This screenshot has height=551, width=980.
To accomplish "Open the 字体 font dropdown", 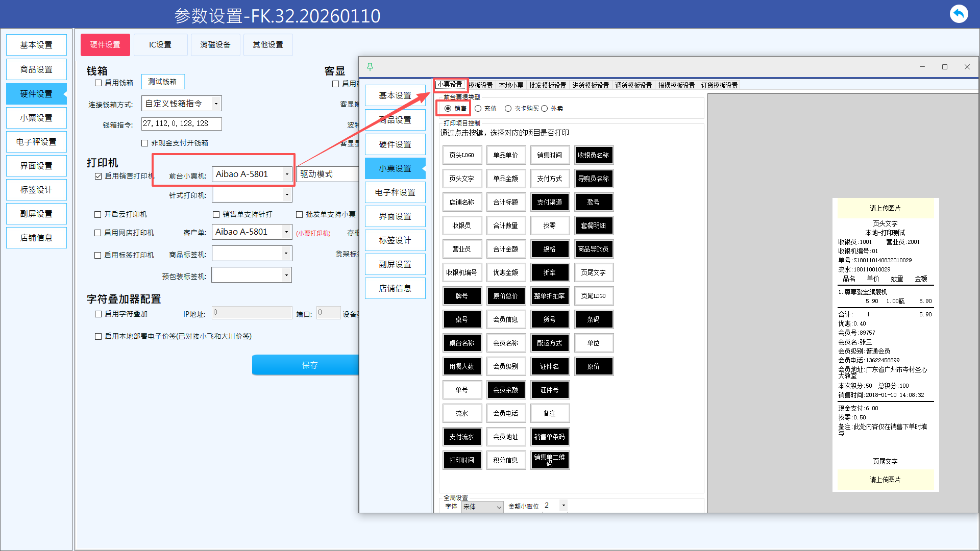I will [x=499, y=507].
